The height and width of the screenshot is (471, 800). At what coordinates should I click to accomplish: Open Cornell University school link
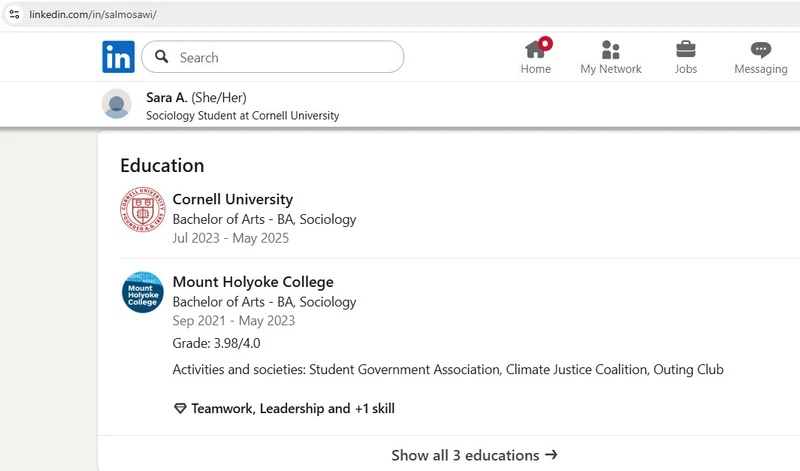click(x=233, y=199)
